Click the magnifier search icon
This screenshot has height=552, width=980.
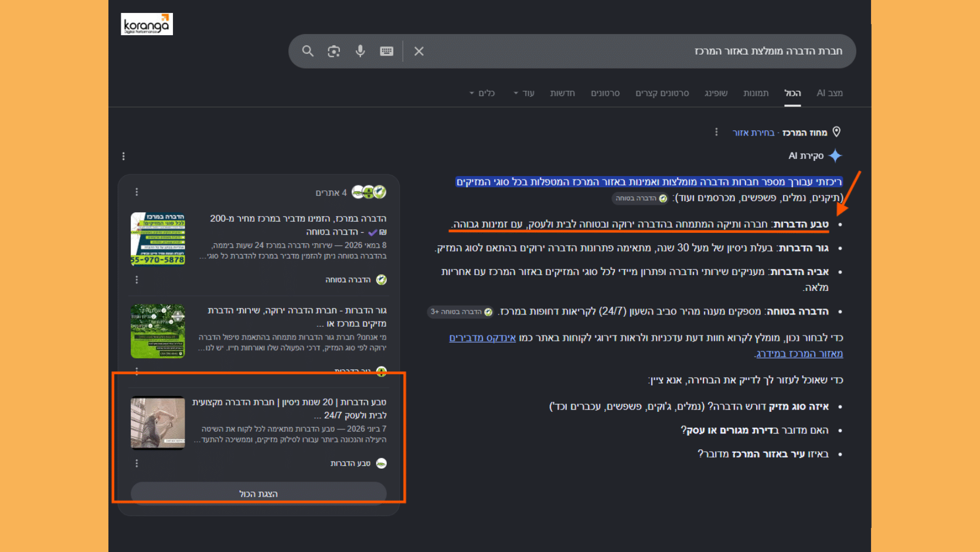click(x=308, y=51)
